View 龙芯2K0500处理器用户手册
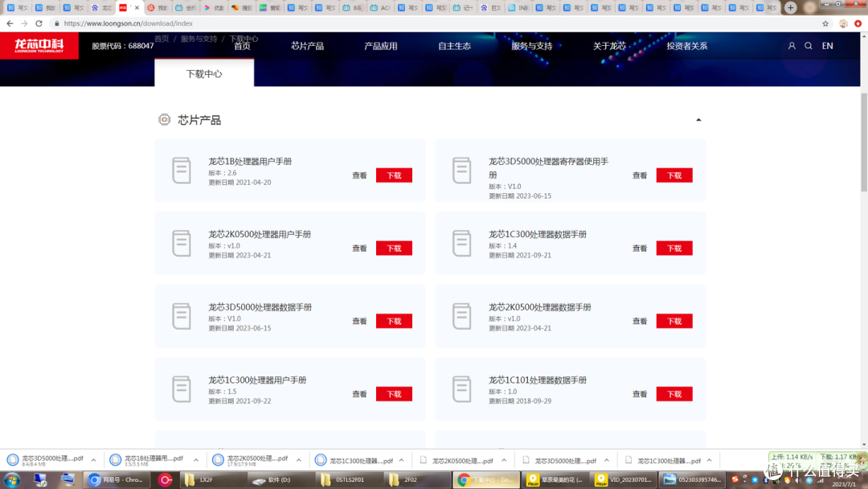 [x=359, y=248]
